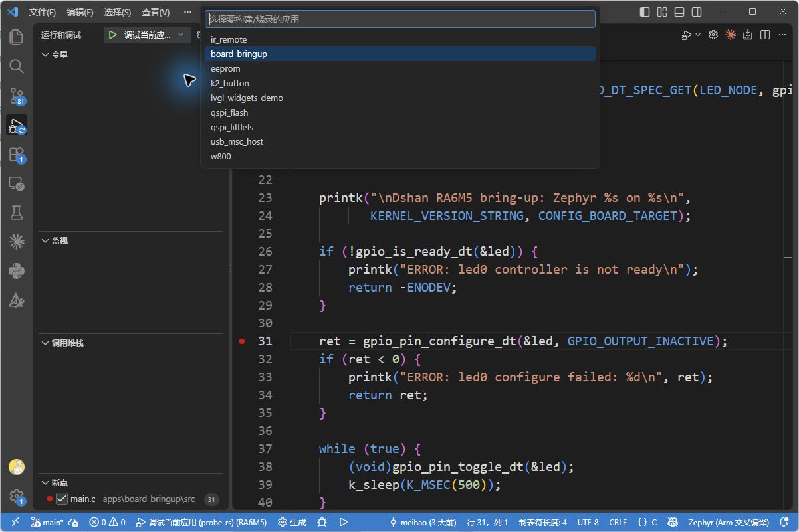
Task: Click the flash download icon in the editor toolbar
Action: (x=748, y=35)
